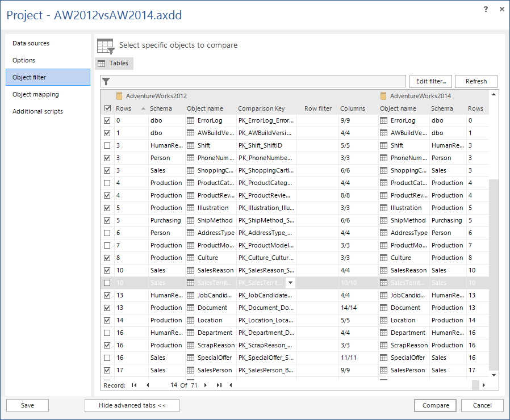Go to previous record arrow
This screenshot has height=420, width=510.
point(148,385)
